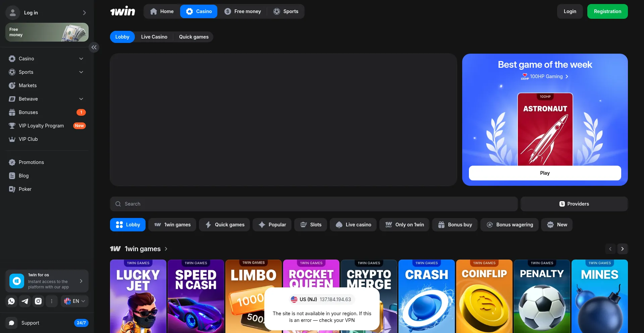Show Only on 1win games
Viewport: 644px width, 333px height.
pos(405,225)
